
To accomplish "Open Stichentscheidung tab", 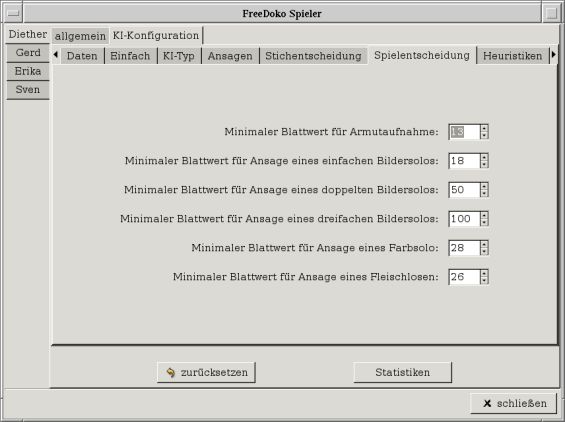I will (313, 56).
